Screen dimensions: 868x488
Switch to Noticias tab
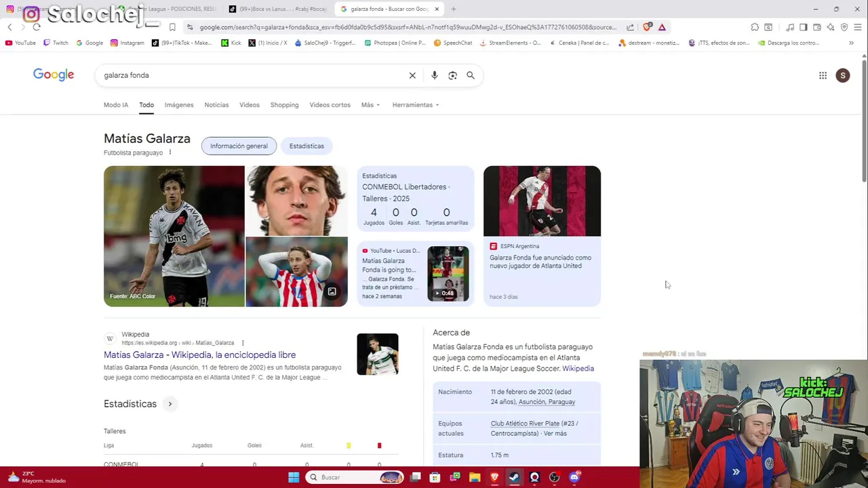coord(216,105)
